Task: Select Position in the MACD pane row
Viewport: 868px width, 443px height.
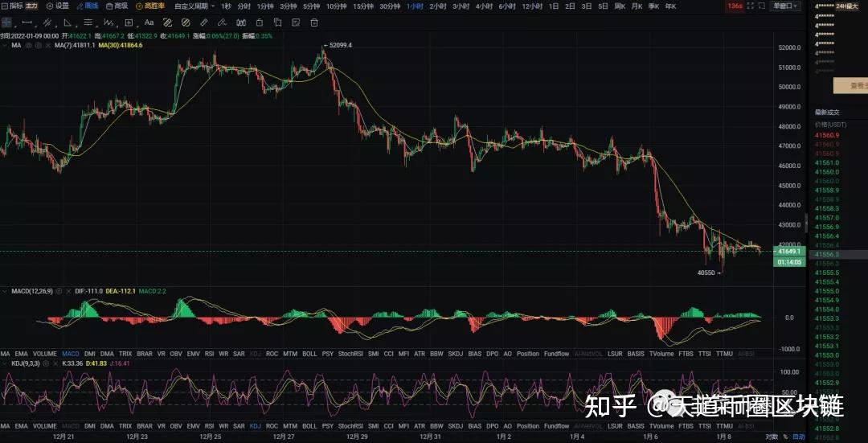Action: click(527, 353)
